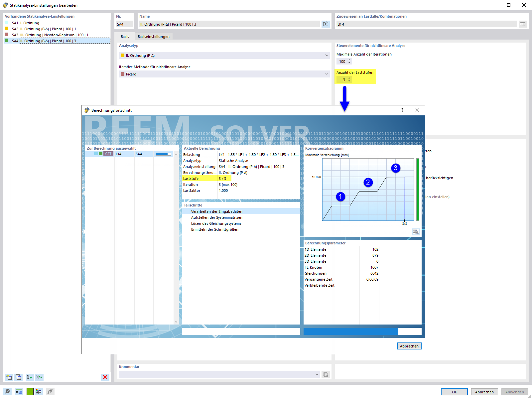Image resolution: width=532 pixels, height=399 pixels.
Task: Switch to the Basiseinstellungen tab
Action: click(x=154, y=37)
